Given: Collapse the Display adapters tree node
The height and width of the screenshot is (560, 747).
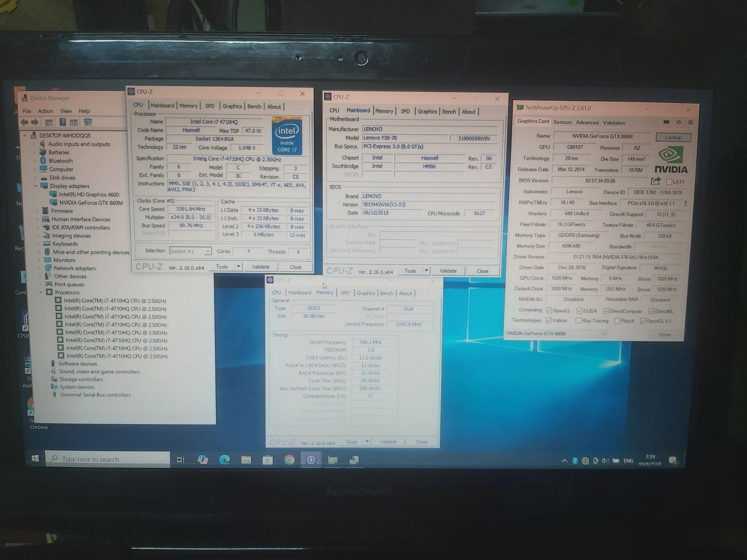Looking at the screenshot, I should (35, 186).
